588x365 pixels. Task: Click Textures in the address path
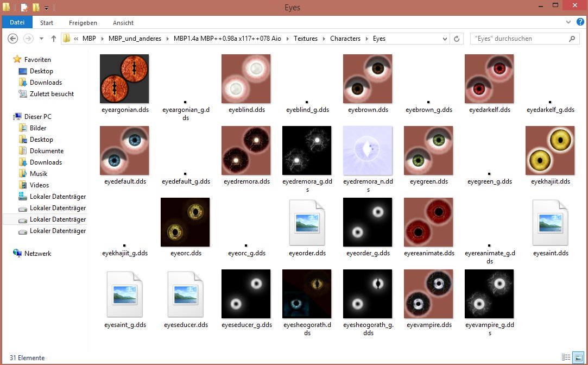pyautogui.click(x=306, y=39)
